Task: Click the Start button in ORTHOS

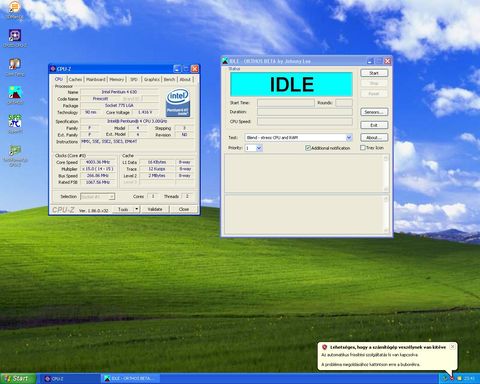Action: [x=374, y=73]
